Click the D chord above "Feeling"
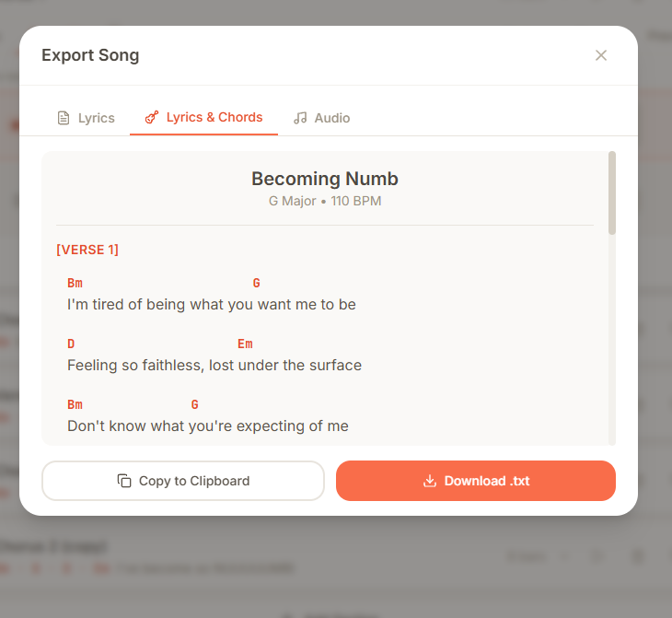Screen dimensions: 672x618 71,344
